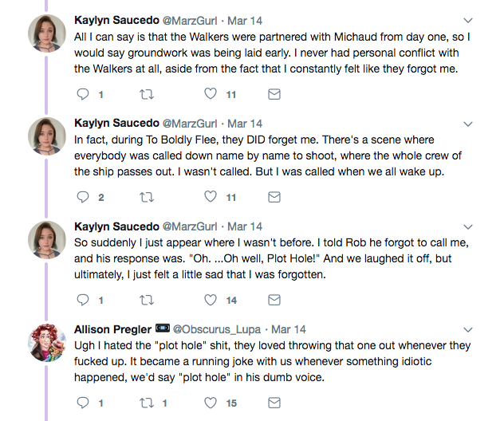This screenshot has height=421, width=504.
Task: Reply to the "Plot Hole!" tweet by Kaylyn
Action: 83,300
